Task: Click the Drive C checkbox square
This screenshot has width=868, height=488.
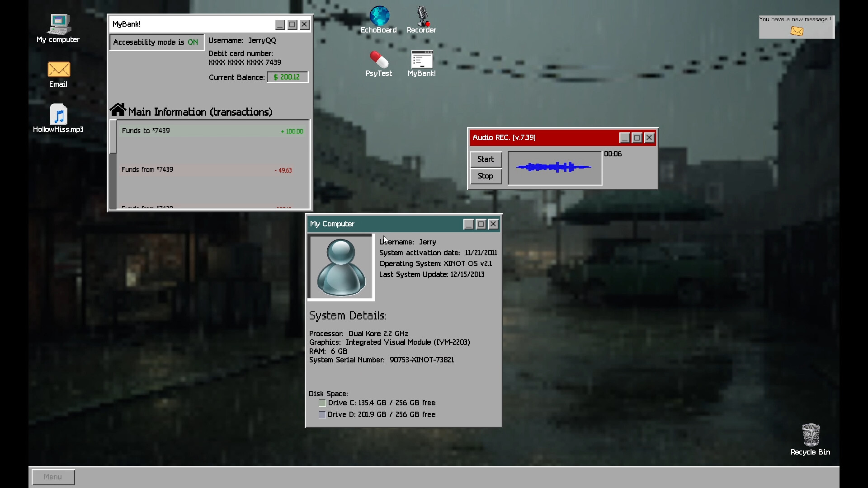Action: tap(322, 403)
